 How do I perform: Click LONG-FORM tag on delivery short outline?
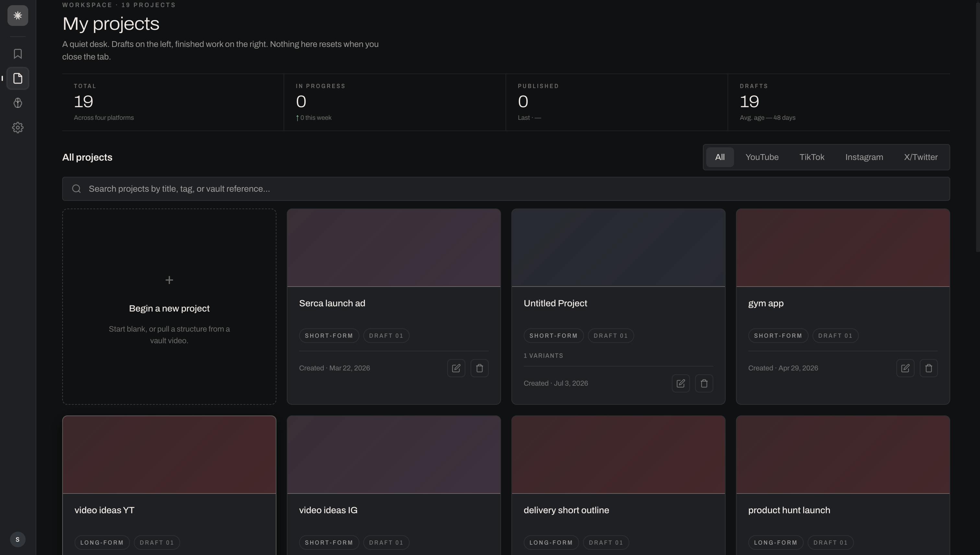[x=551, y=543]
